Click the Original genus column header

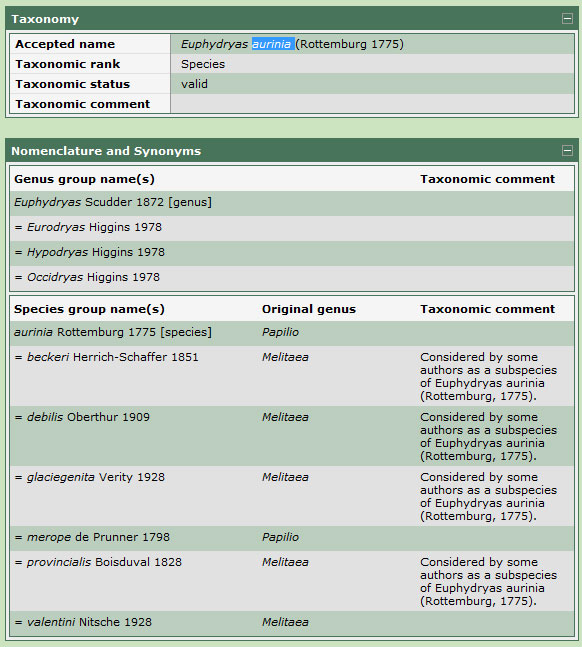click(x=309, y=309)
